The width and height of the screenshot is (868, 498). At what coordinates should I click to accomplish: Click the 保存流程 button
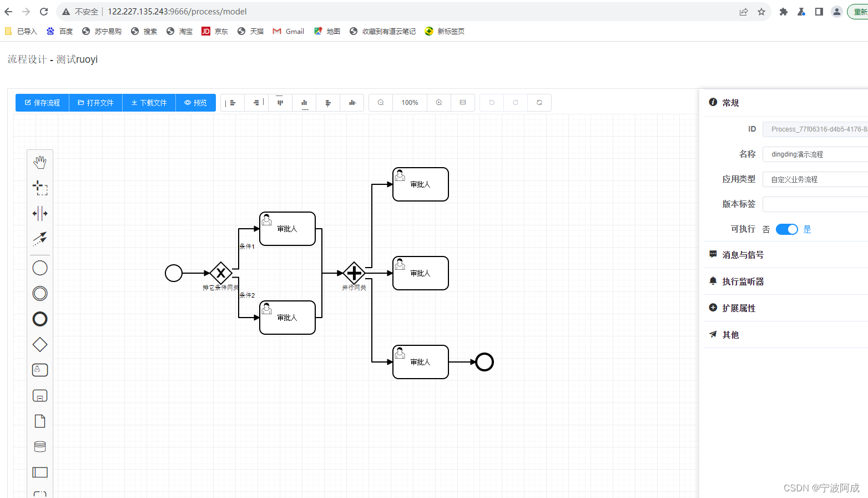[x=42, y=103]
